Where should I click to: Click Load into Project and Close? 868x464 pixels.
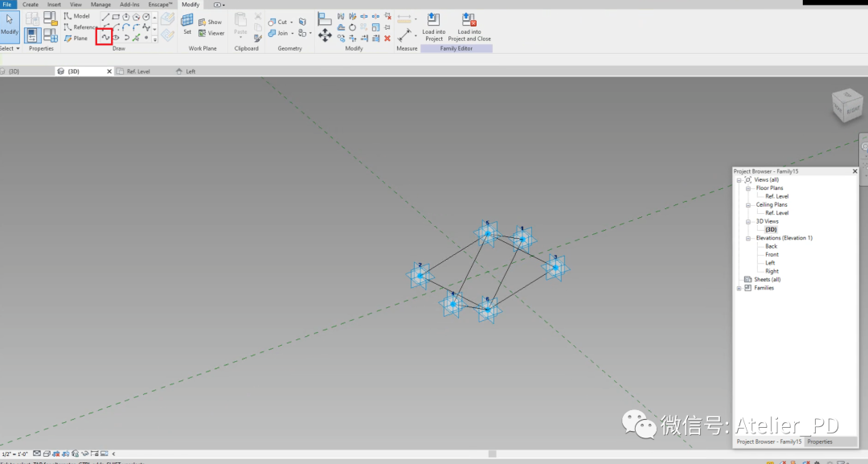(x=469, y=27)
